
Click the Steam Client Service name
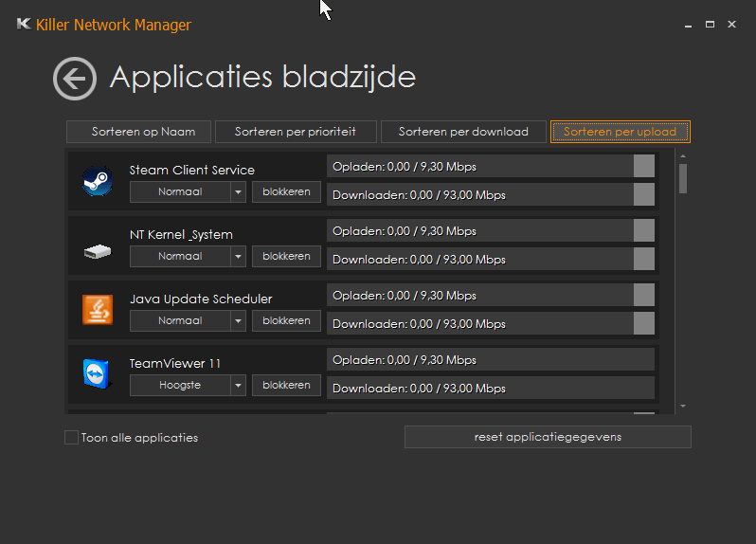(192, 171)
